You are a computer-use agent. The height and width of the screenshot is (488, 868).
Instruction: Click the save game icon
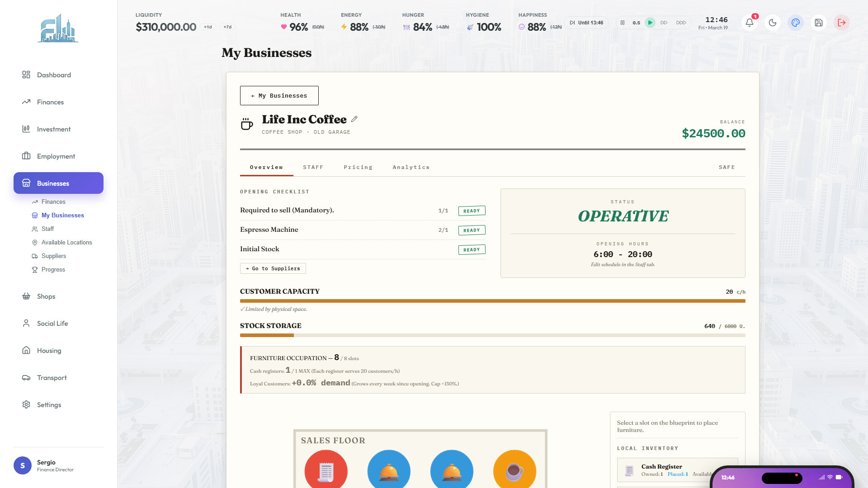click(x=819, y=23)
